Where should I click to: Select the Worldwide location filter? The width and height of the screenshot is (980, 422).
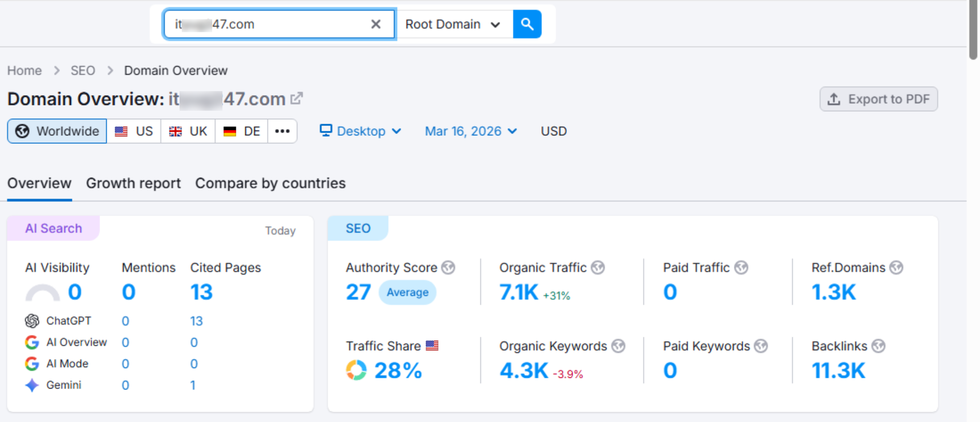click(x=56, y=131)
